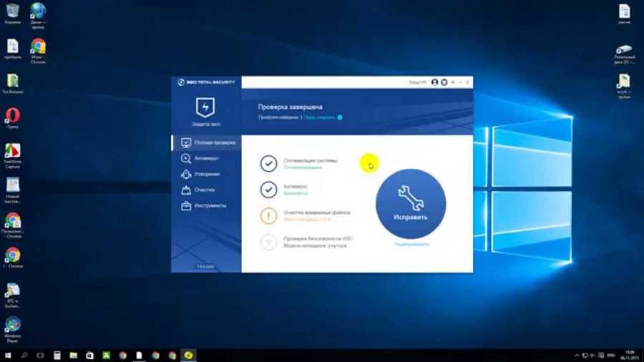Click the protection shield icon in sidebar

pyautogui.click(x=205, y=107)
